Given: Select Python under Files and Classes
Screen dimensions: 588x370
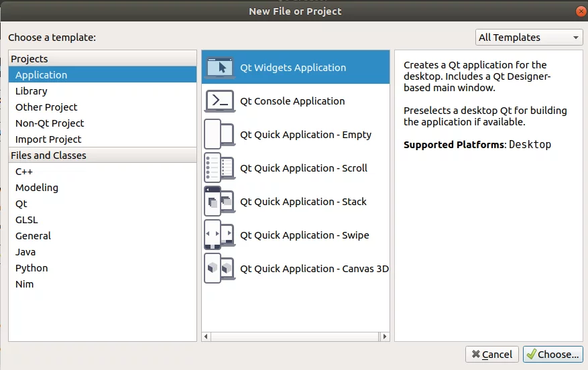Looking at the screenshot, I should (x=103, y=268).
